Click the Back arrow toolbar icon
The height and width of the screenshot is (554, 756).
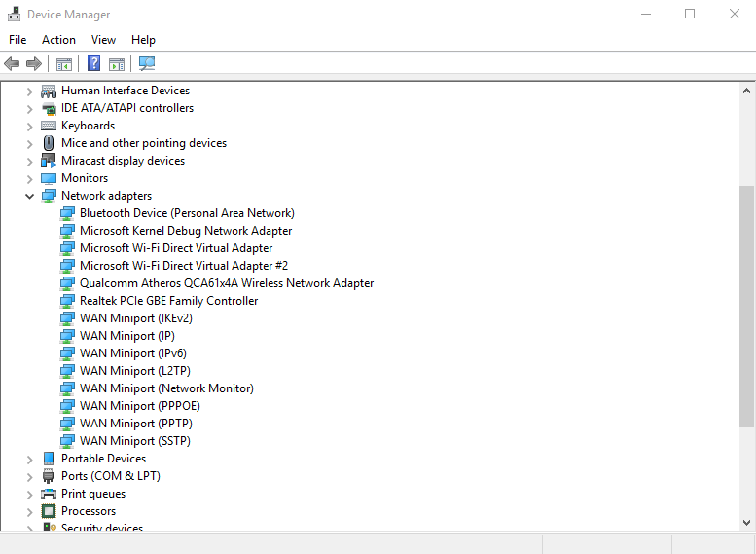[x=12, y=63]
